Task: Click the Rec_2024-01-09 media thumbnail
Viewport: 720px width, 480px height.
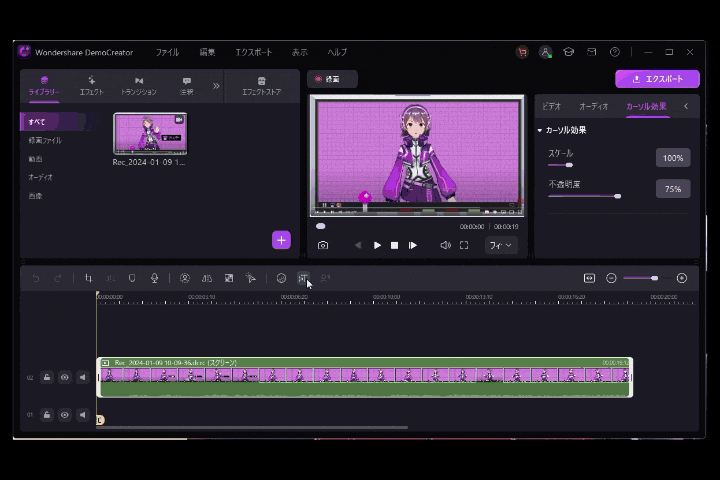Action: point(150,134)
